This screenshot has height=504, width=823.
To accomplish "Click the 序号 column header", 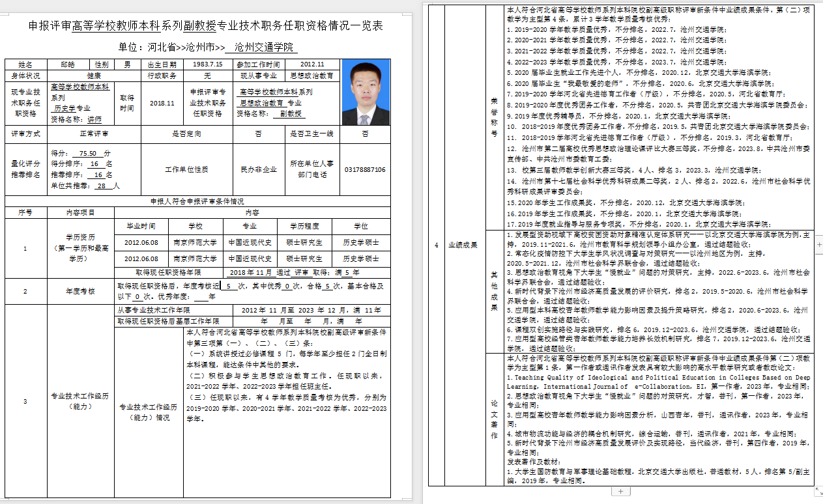I will point(25,212).
